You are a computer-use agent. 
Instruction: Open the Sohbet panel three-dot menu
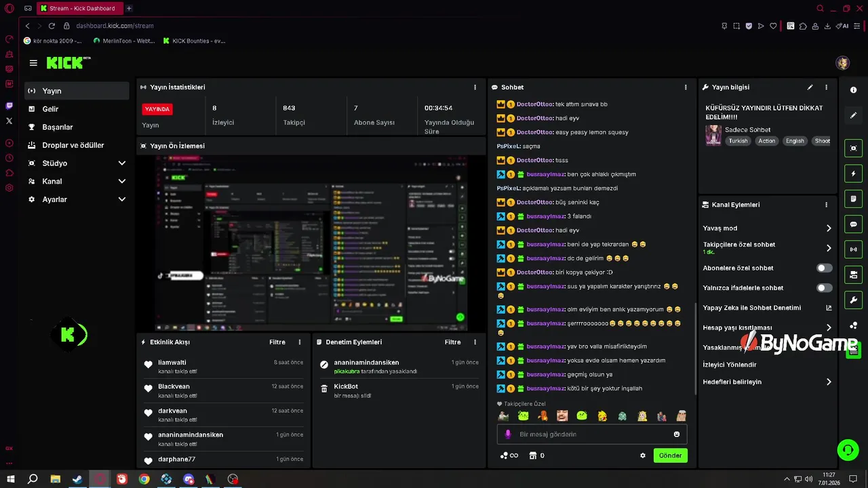686,87
